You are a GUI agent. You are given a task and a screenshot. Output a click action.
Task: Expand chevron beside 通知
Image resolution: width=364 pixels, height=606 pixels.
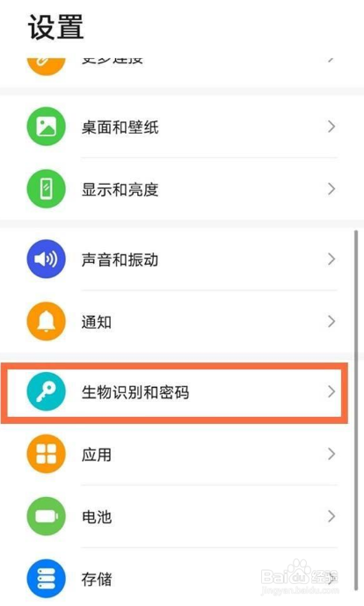point(331,321)
